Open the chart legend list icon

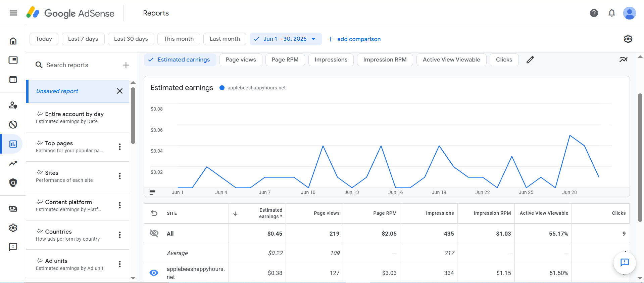152,192
